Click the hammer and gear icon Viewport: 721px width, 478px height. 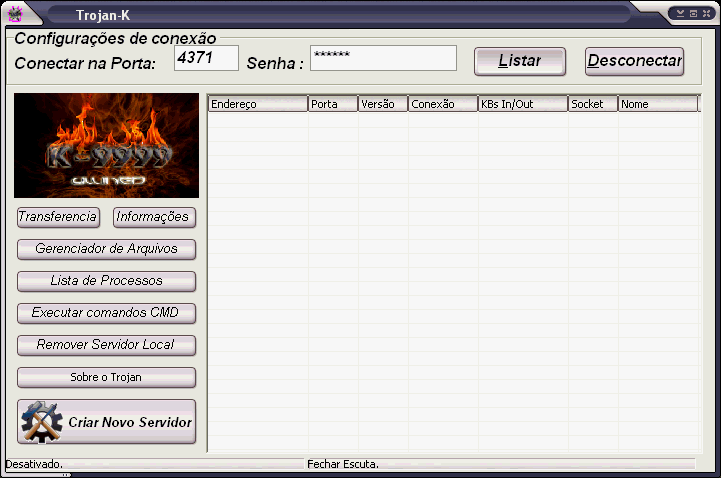[x=41, y=422]
